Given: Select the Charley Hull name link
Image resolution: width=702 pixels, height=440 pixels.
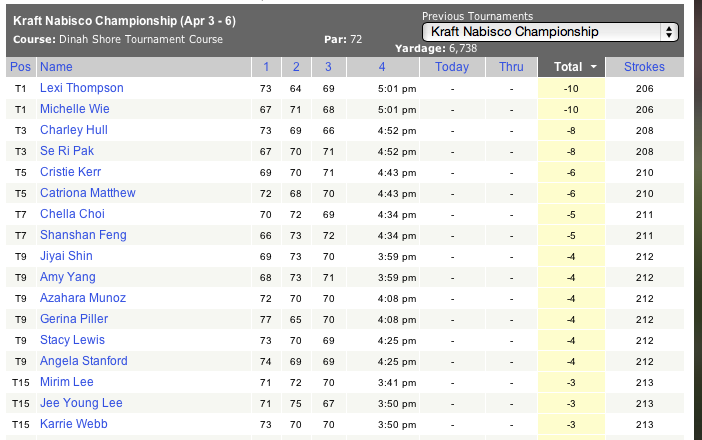Looking at the screenshot, I should click(x=74, y=130).
